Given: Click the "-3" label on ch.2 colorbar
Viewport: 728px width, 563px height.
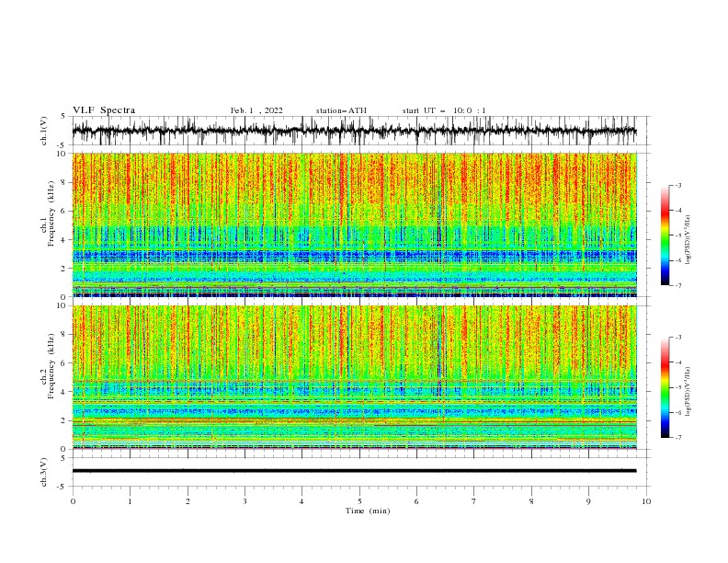Looking at the screenshot, I should [677, 338].
